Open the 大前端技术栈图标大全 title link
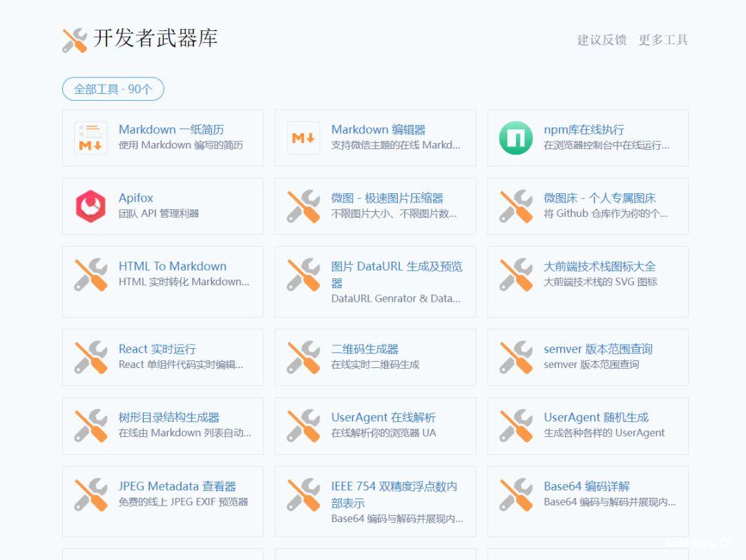This screenshot has height=560, width=746. 600,266
